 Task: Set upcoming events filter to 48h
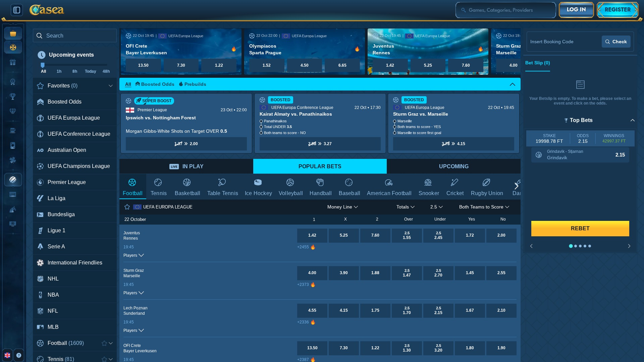[x=106, y=71]
